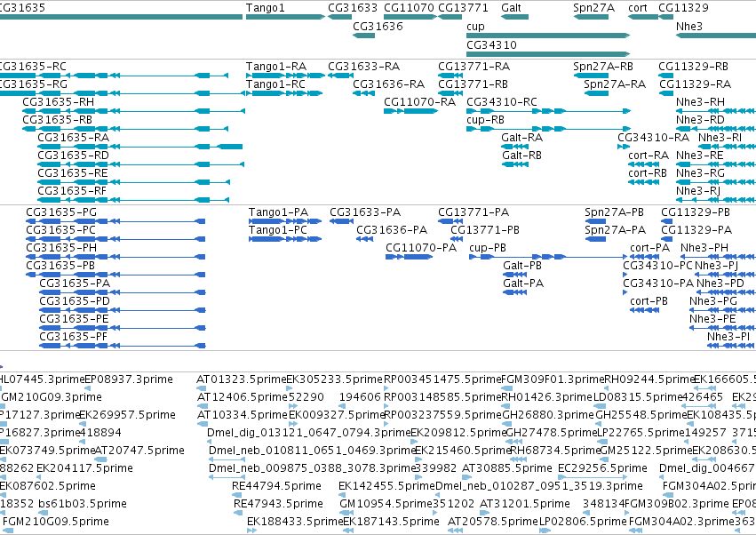Open the Tango1-RA transcript label
Screen dimensions: 756x535
pos(275,66)
